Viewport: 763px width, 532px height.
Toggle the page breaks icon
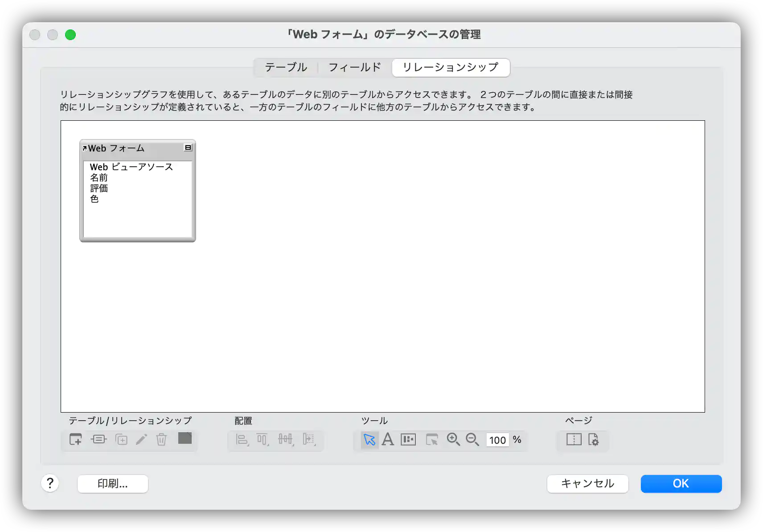click(574, 439)
